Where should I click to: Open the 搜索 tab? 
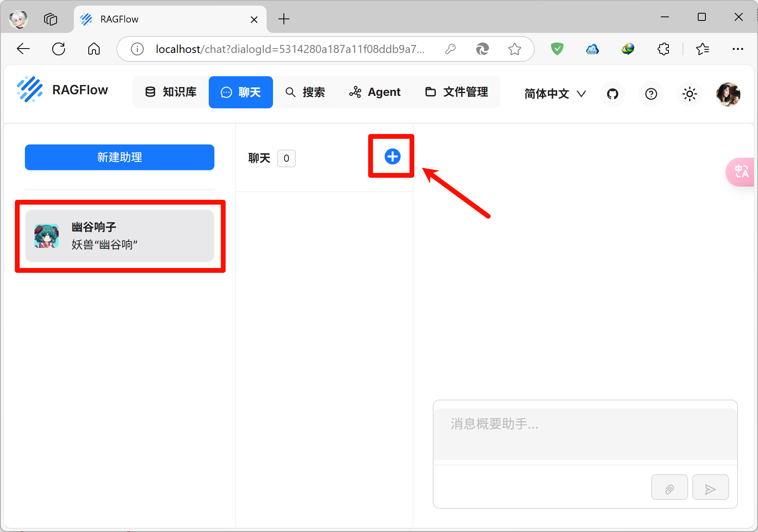305,92
